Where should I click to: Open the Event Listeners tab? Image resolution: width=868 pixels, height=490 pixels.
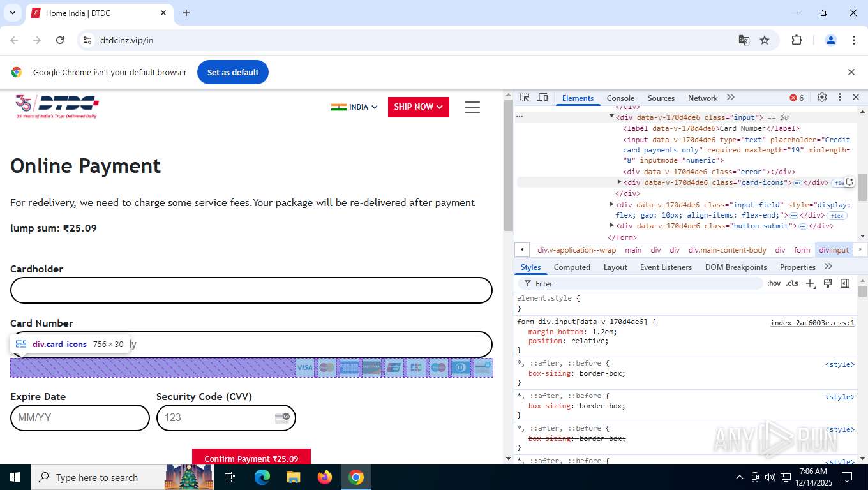[666, 267]
